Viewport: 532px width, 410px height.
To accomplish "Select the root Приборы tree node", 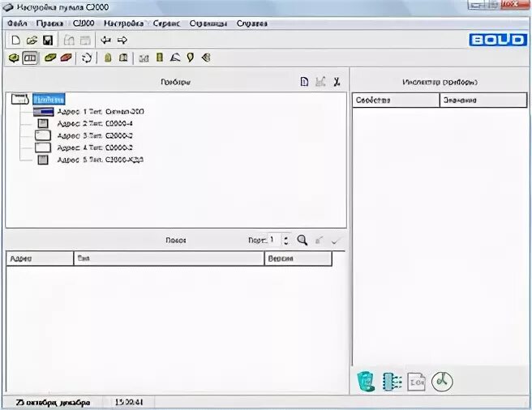I will [49, 99].
